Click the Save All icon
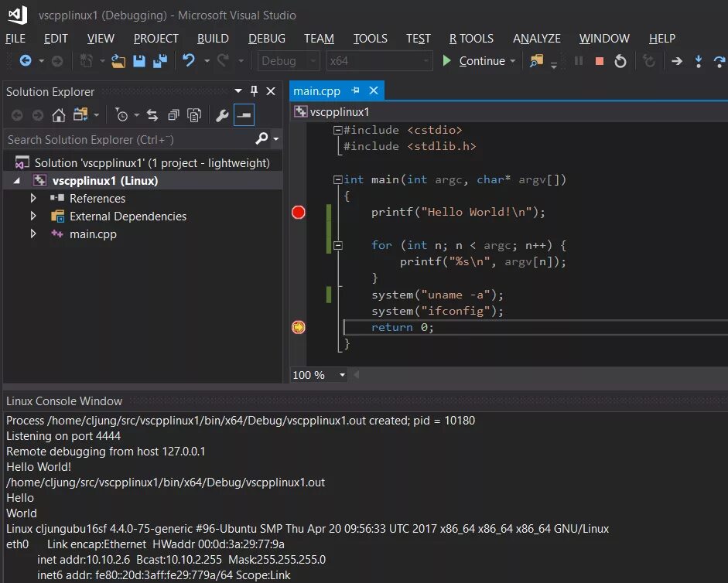 coord(160,61)
